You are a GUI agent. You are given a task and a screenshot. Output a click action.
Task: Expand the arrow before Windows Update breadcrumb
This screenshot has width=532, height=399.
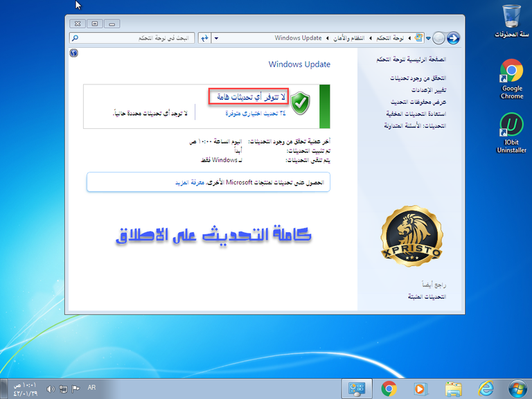tap(327, 38)
